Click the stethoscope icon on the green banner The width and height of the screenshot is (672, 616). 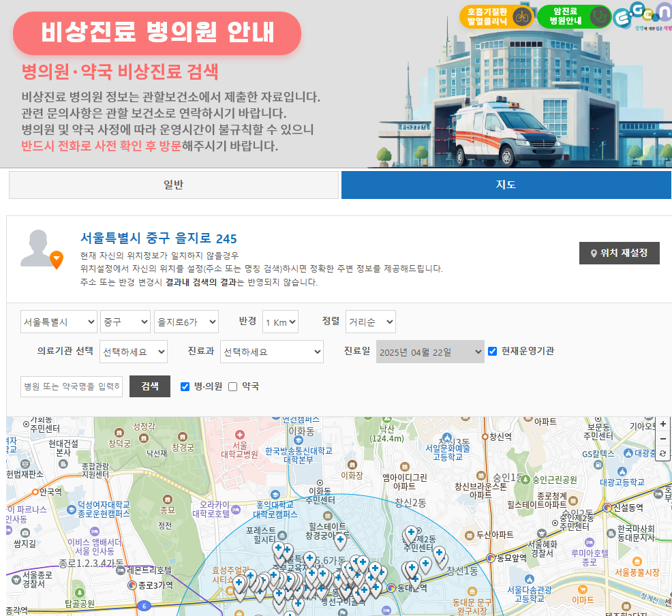(599, 17)
